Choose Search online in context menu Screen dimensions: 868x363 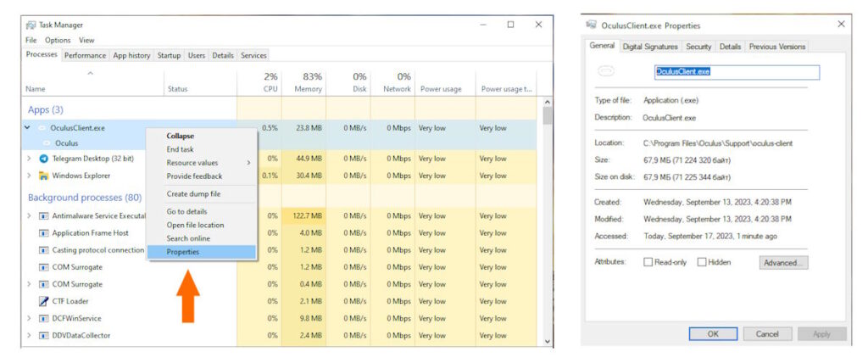[x=202, y=238]
